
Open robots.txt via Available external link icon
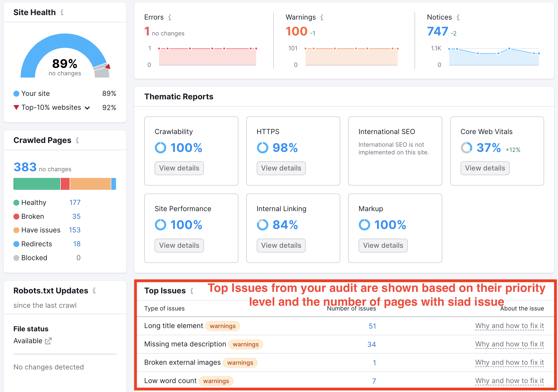48,341
